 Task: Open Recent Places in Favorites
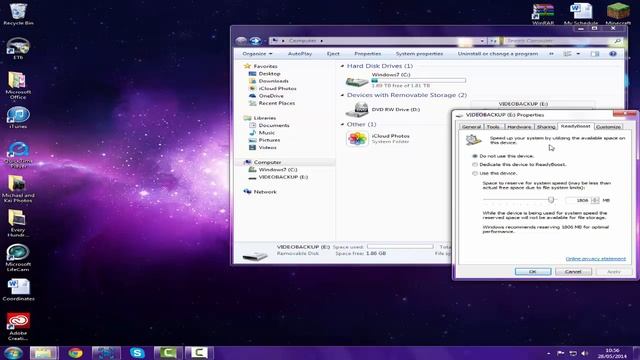(x=277, y=103)
